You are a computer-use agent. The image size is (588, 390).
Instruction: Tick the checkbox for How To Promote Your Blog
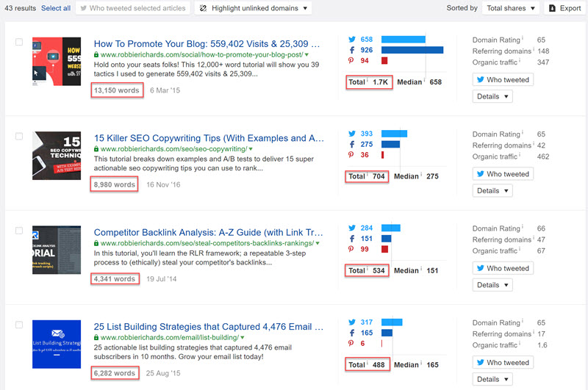[x=19, y=43]
